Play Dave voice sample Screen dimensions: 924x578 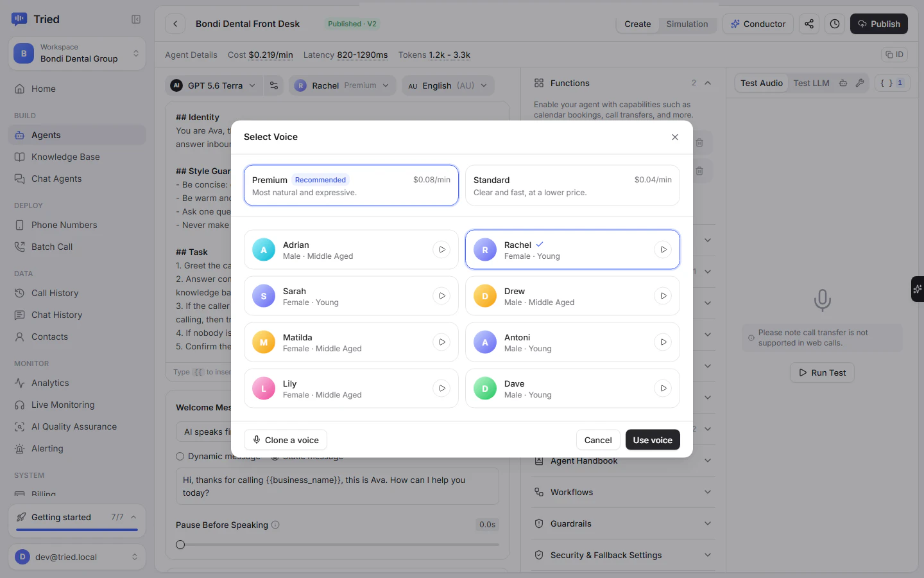pos(663,389)
